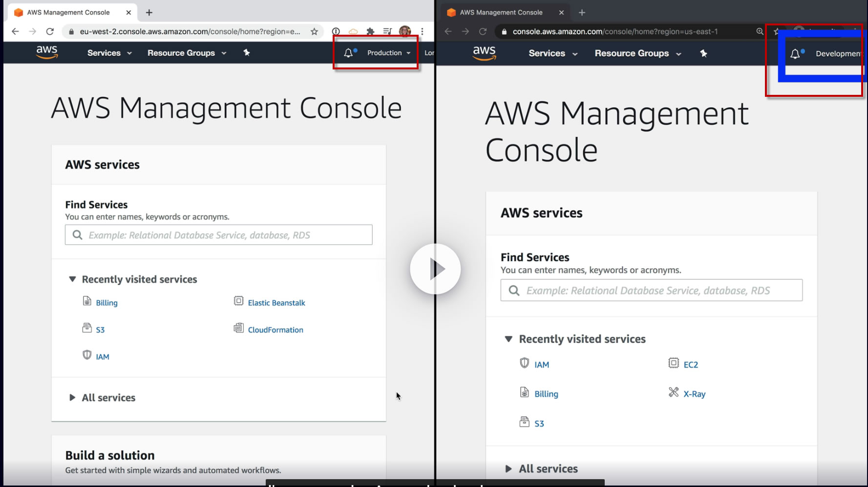Click the AWS logo in the Development console window

(484, 53)
